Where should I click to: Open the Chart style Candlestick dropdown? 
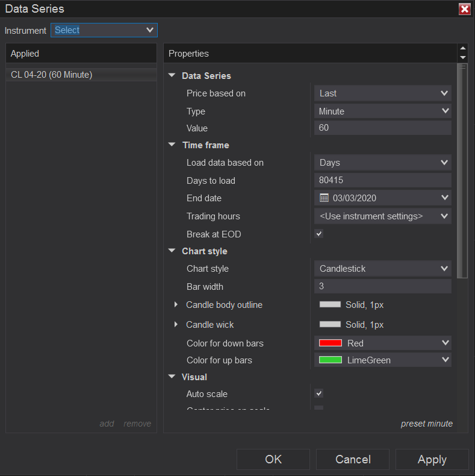[x=382, y=269]
